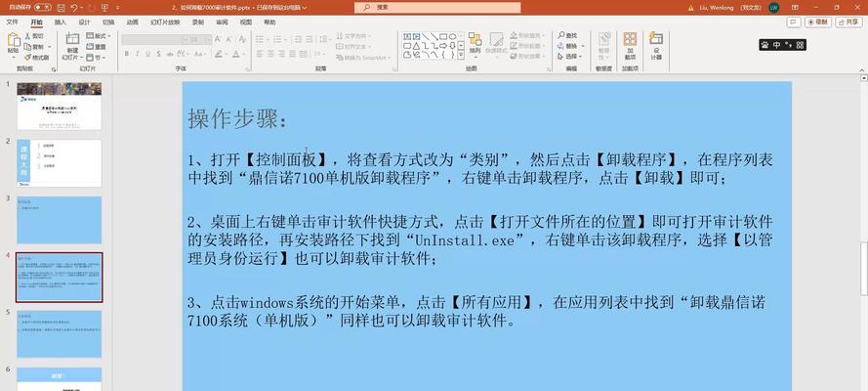The width and height of the screenshot is (868, 391).
Task: Open the Customize Quick Access Toolbar dropdown
Action: 117,8
